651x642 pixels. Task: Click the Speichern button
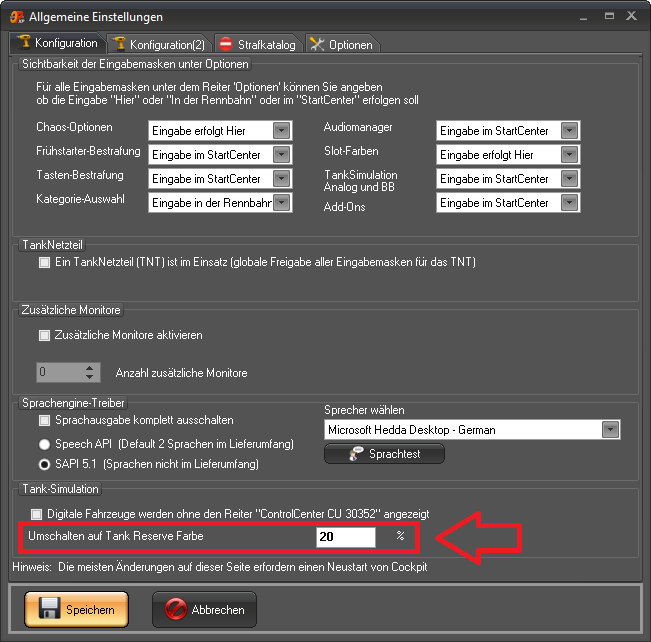click(76, 609)
